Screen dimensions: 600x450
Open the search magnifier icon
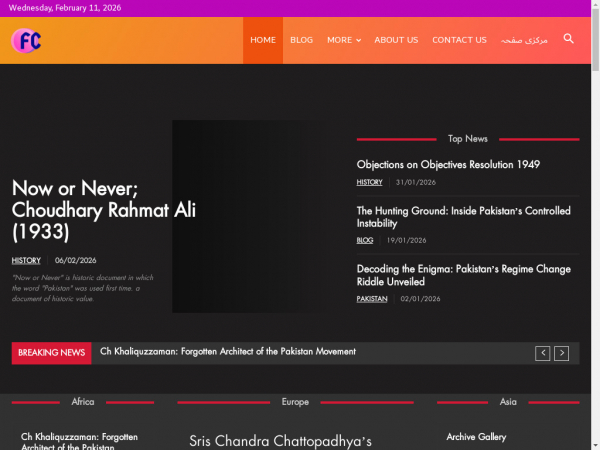568,39
